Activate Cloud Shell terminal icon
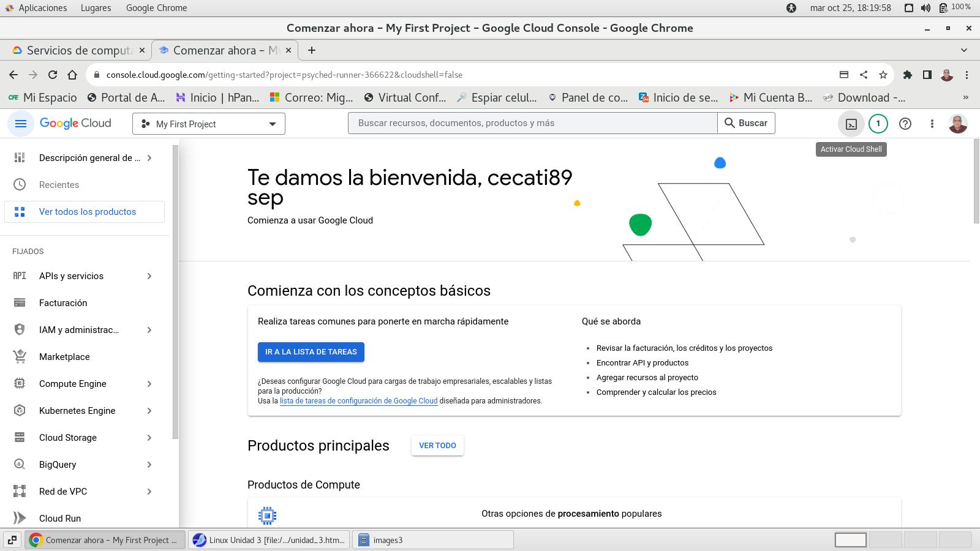The width and height of the screenshot is (980, 551). pyautogui.click(x=851, y=124)
